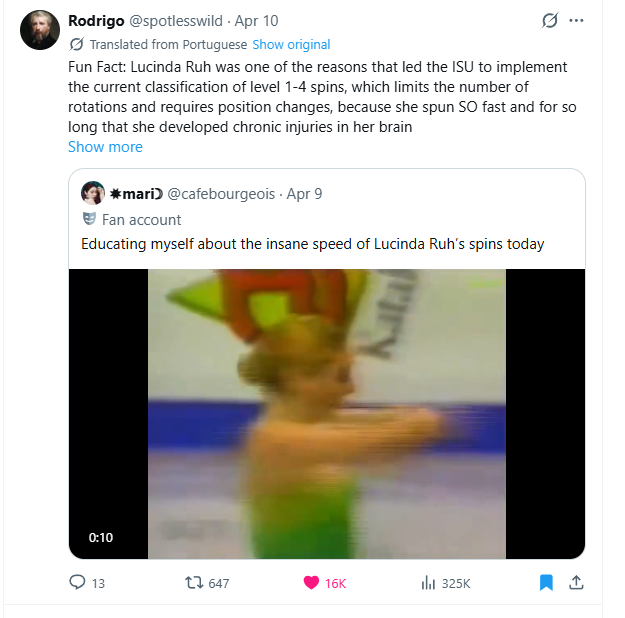This screenshot has height=618, width=625.
Task: Open the three-dot more options menu
Action: pos(576,21)
